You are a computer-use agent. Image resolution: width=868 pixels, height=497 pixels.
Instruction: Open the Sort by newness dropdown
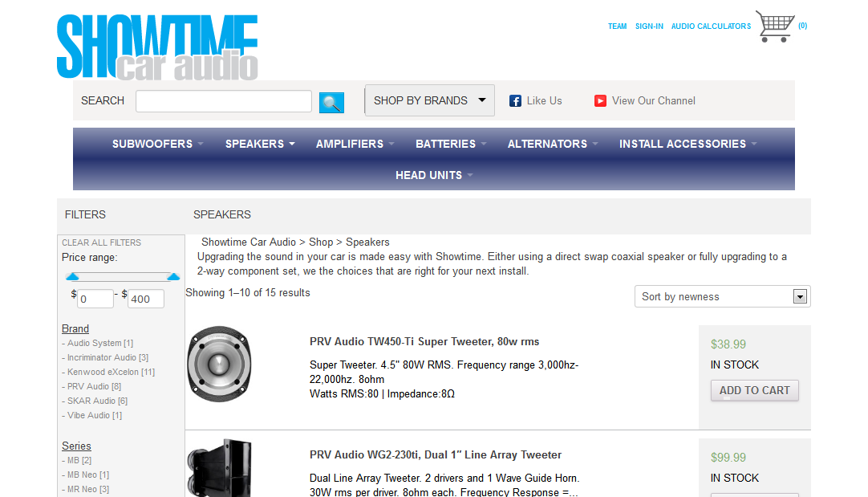pyautogui.click(x=723, y=296)
